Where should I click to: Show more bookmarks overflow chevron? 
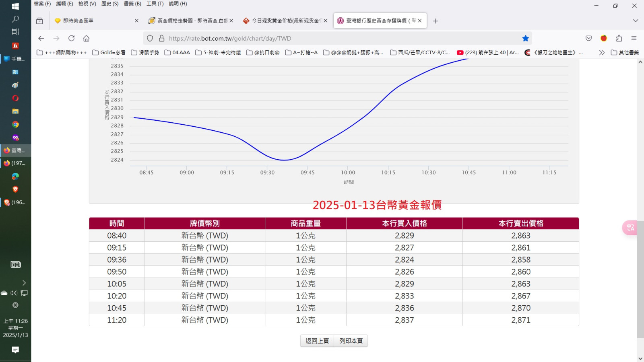click(602, 53)
